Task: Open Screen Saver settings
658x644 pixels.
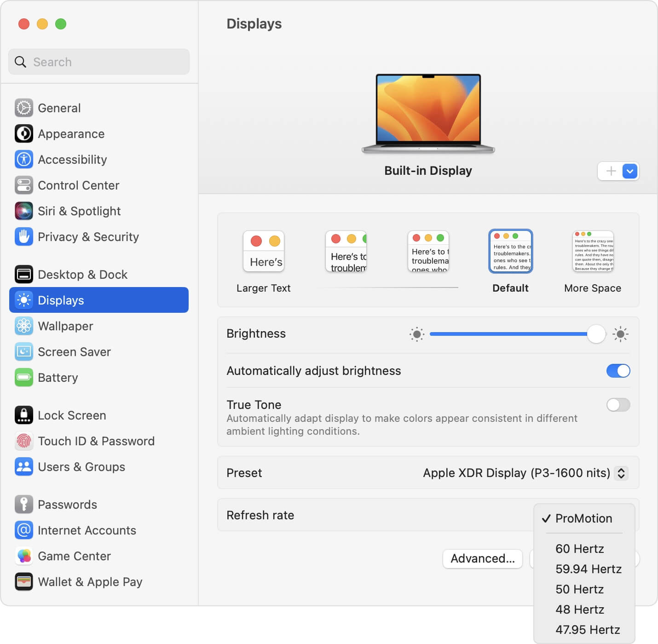Action: [74, 352]
